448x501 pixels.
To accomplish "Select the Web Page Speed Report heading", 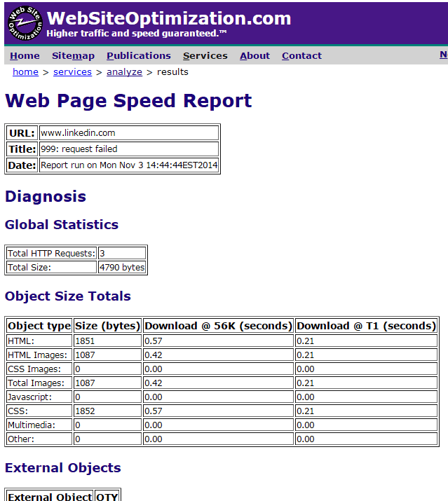I will tap(128, 101).
